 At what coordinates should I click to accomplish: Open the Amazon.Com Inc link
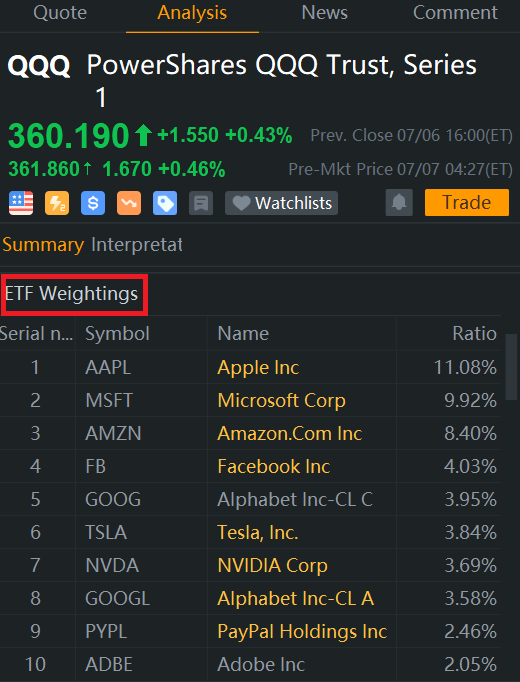coord(290,434)
